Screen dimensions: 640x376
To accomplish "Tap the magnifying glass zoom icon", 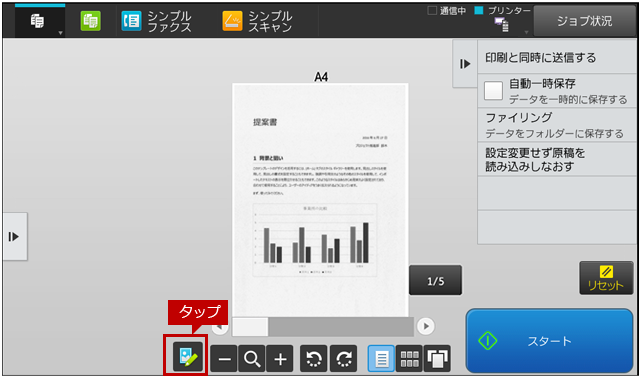I will (252, 358).
